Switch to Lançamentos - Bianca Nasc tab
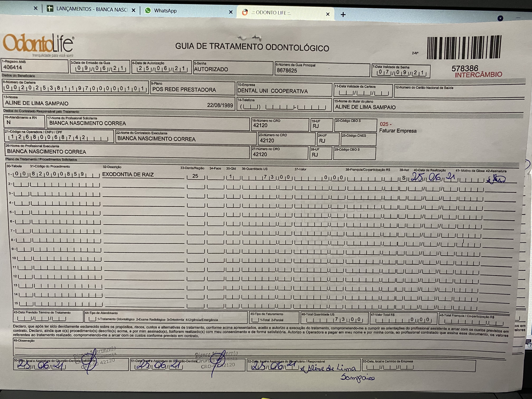 point(91,9)
